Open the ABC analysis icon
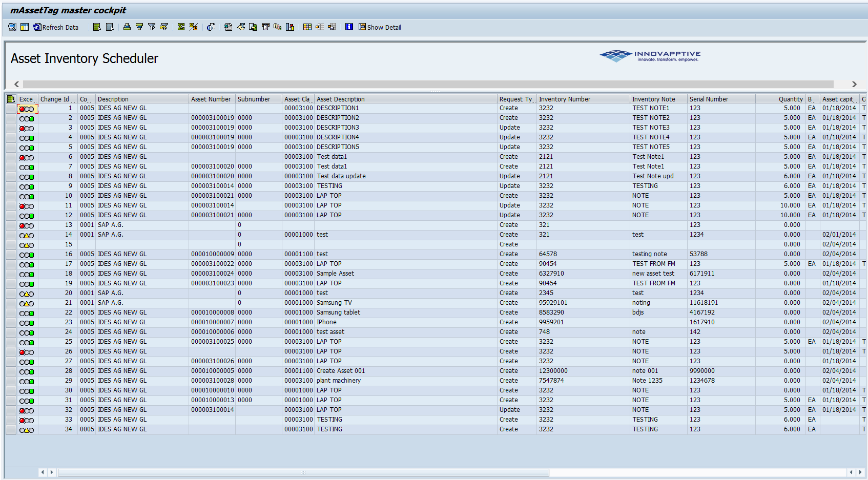 pos(277,27)
